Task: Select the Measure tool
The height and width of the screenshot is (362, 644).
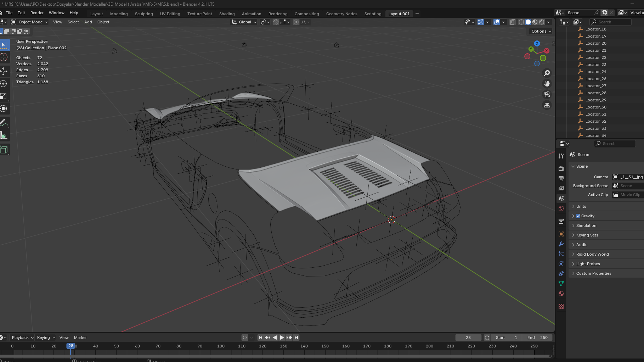Action: click(x=4, y=136)
